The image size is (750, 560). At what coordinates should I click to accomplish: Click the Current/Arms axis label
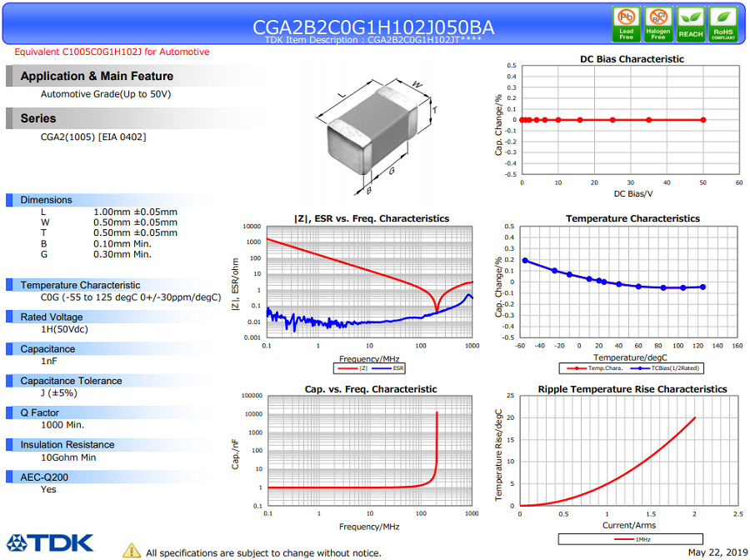[629, 526]
